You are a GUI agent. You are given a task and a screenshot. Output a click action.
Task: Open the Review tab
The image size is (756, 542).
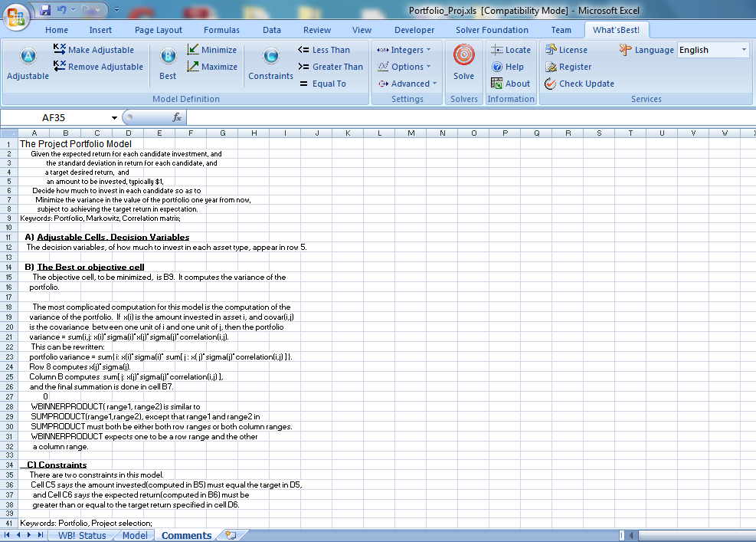[317, 30]
